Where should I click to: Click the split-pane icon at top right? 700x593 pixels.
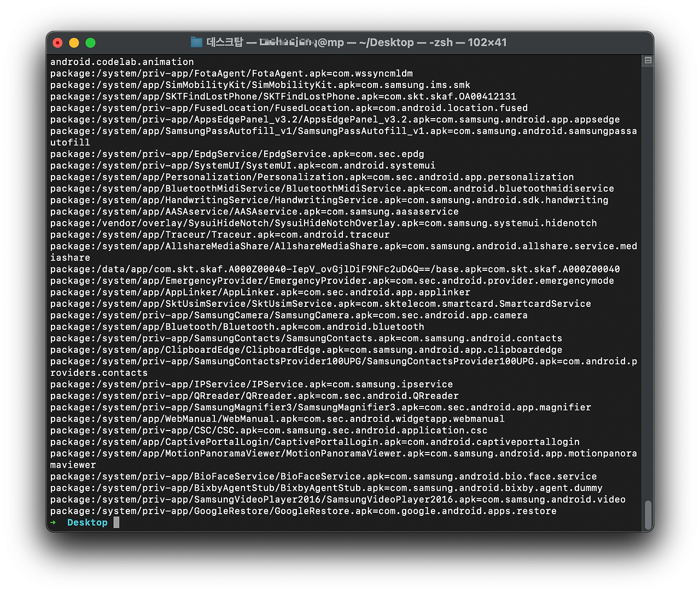click(647, 60)
